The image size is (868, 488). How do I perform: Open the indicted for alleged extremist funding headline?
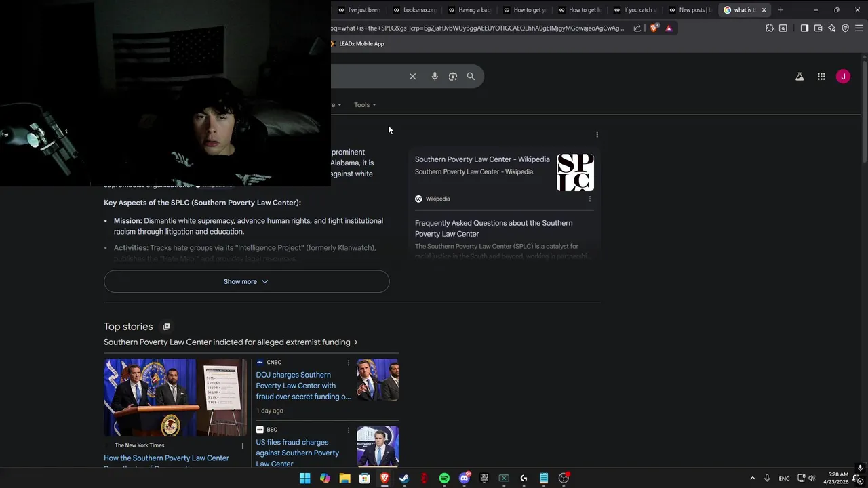tap(231, 342)
